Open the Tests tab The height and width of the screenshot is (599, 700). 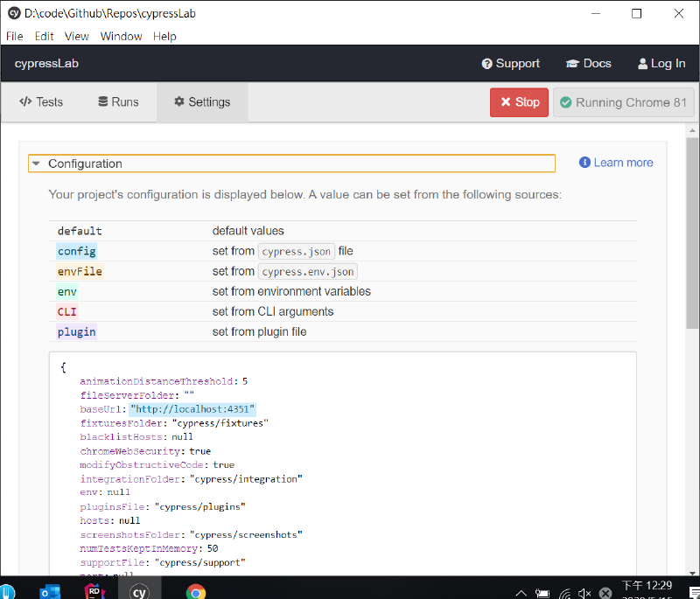(x=41, y=102)
